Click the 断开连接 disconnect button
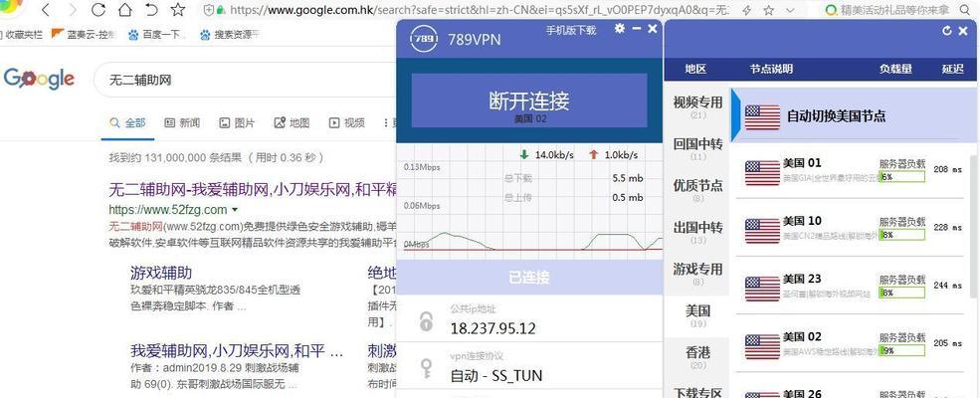This screenshot has height=398, width=980. (x=528, y=100)
